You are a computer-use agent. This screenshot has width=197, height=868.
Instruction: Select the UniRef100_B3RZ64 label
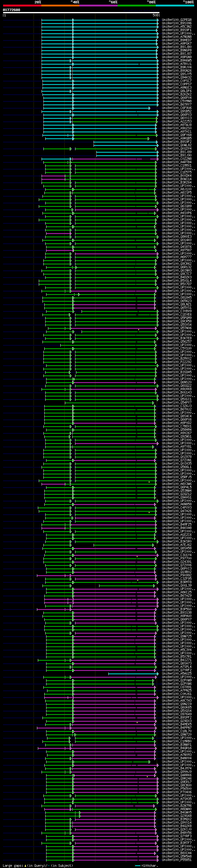[x=177, y=183]
